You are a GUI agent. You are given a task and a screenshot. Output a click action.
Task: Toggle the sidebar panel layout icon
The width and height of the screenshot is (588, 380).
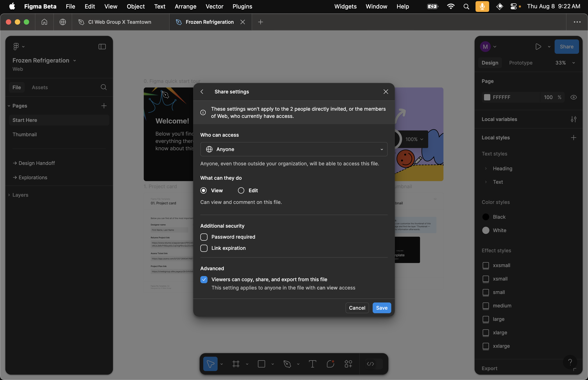click(x=102, y=46)
